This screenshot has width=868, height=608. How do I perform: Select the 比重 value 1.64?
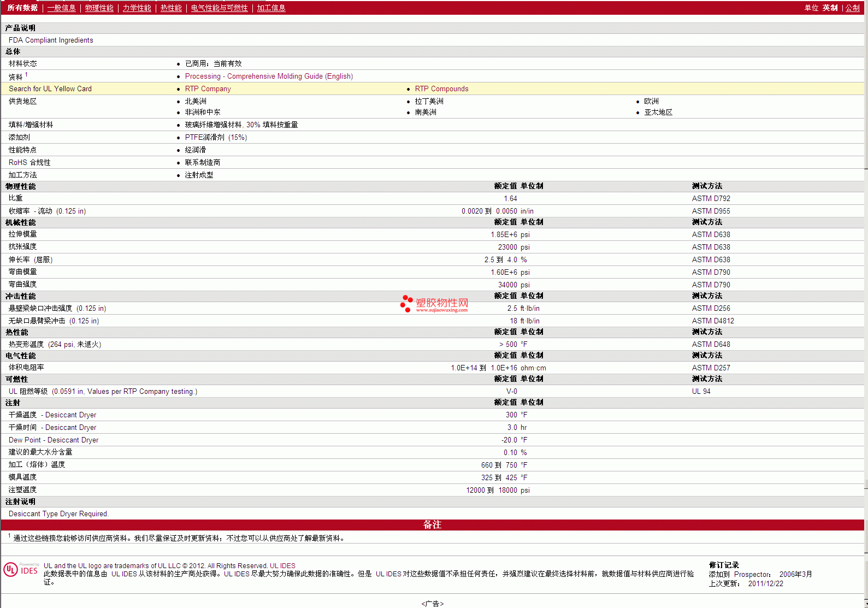point(510,199)
